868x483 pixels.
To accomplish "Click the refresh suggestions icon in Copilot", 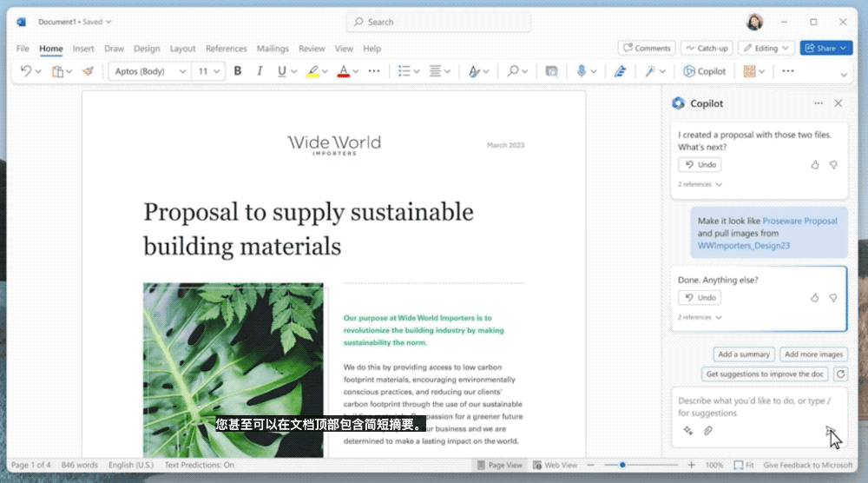I will click(x=839, y=374).
